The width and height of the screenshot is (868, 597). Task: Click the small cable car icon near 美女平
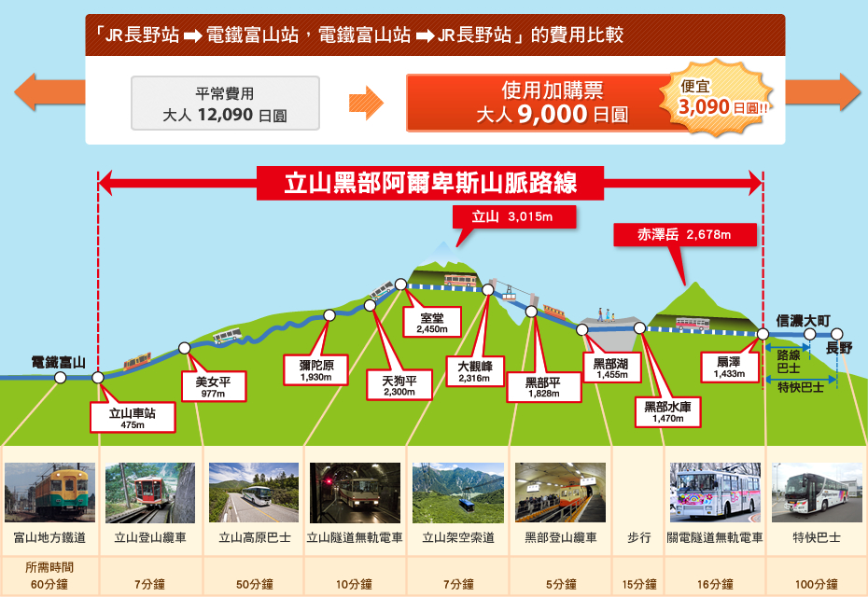coord(137,361)
